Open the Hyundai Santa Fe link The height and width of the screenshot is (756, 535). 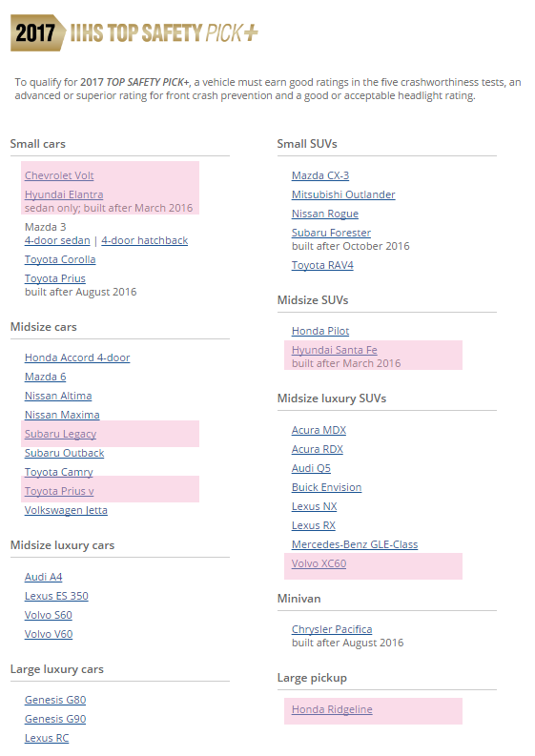pos(335,350)
